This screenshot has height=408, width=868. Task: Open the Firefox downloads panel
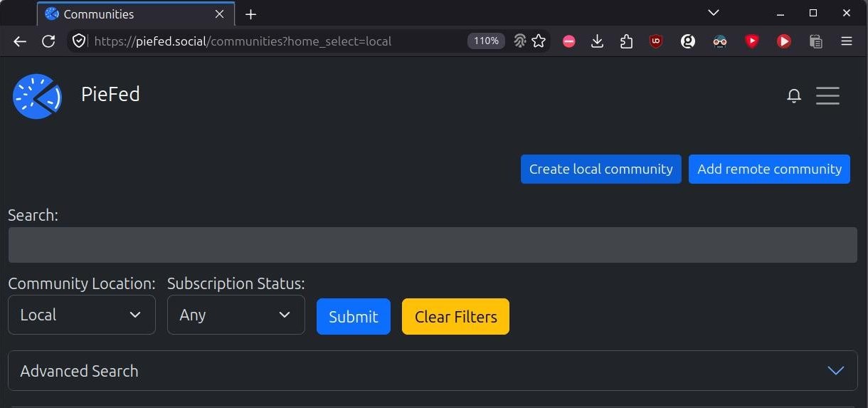tap(597, 41)
